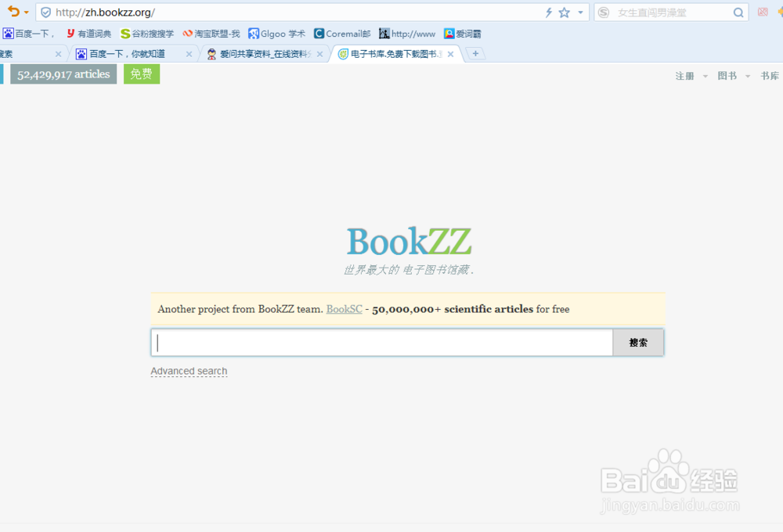Viewport: 783px width, 532px height.
Task: Close the 电子书库 tab
Action: [450, 54]
